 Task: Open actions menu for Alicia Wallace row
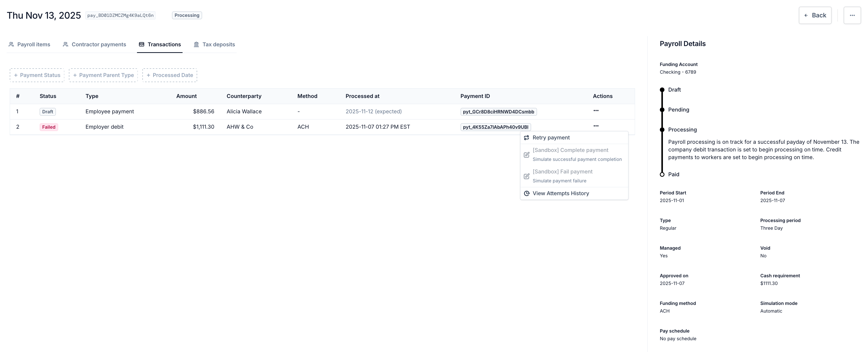coord(596,111)
